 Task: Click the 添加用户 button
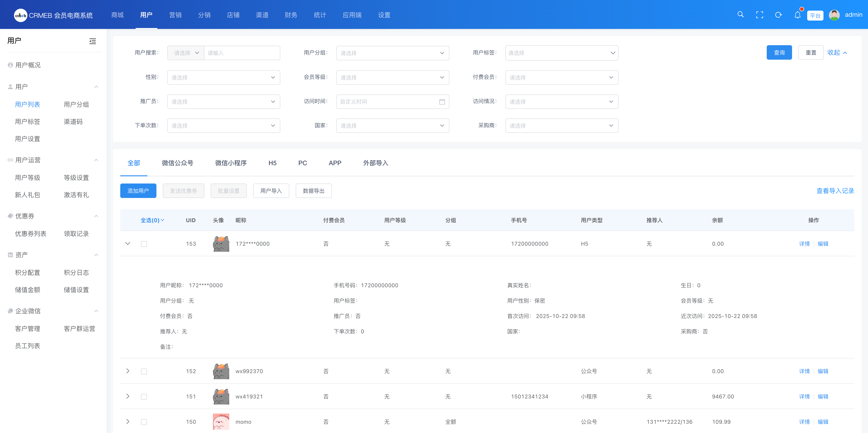138,190
